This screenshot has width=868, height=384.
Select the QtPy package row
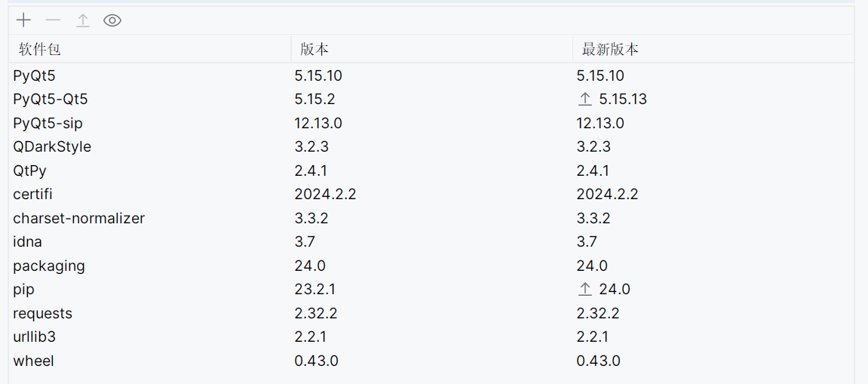[x=30, y=170]
